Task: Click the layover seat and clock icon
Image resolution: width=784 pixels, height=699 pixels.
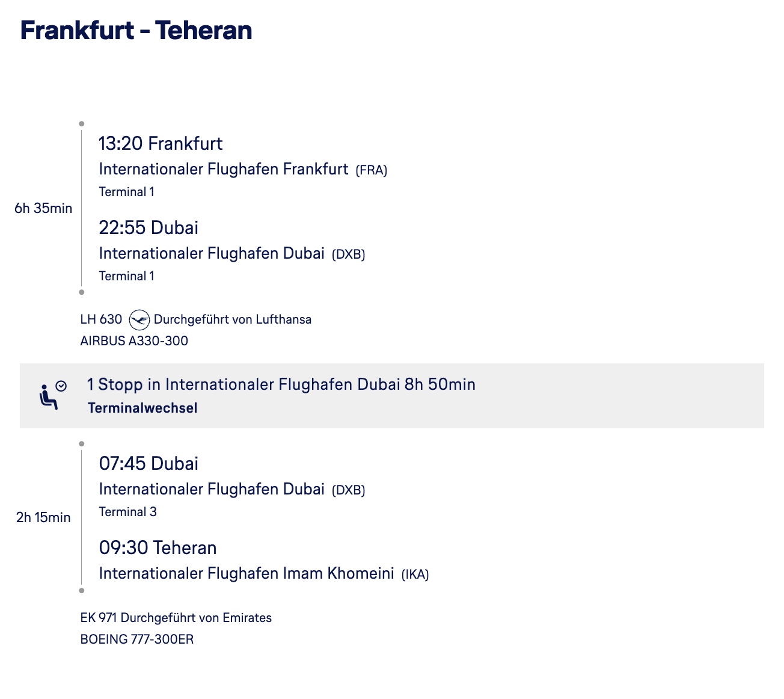Action: pos(52,395)
